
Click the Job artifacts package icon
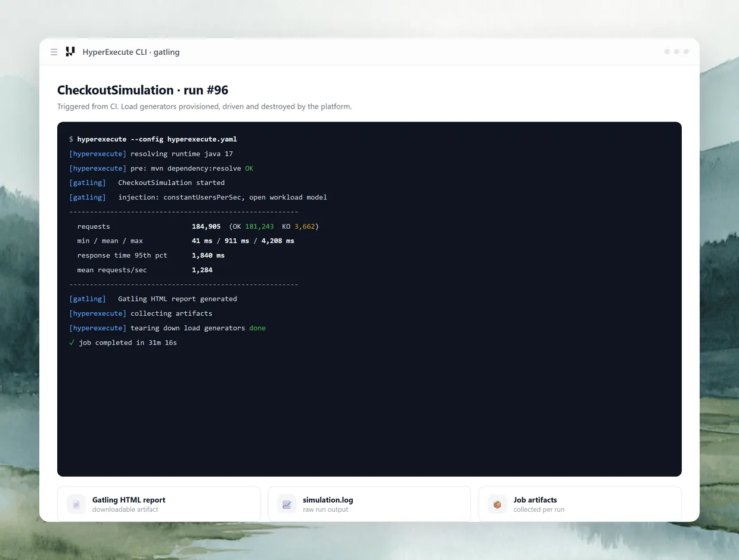coord(497,505)
